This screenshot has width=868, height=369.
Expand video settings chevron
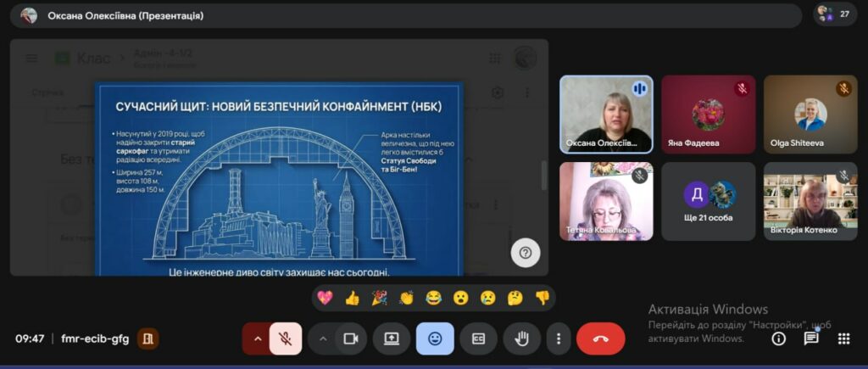[x=322, y=338]
